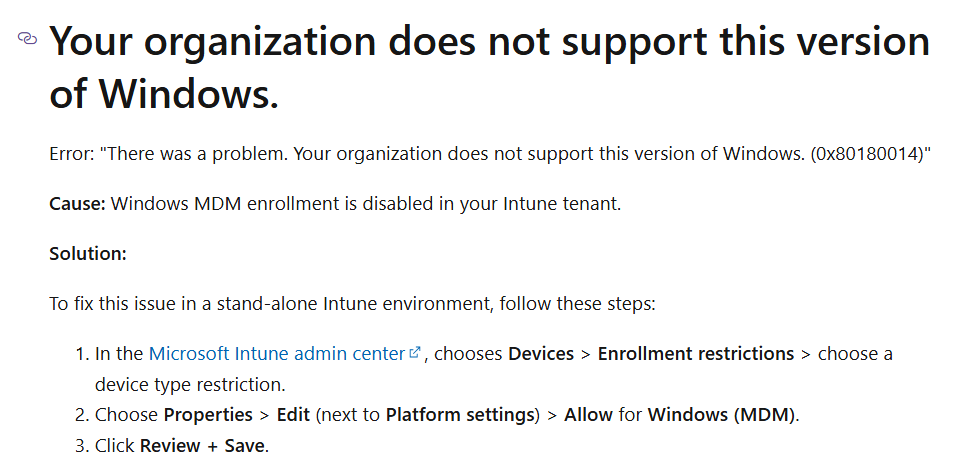Click the bold word "Devices" in step 1

click(x=541, y=354)
